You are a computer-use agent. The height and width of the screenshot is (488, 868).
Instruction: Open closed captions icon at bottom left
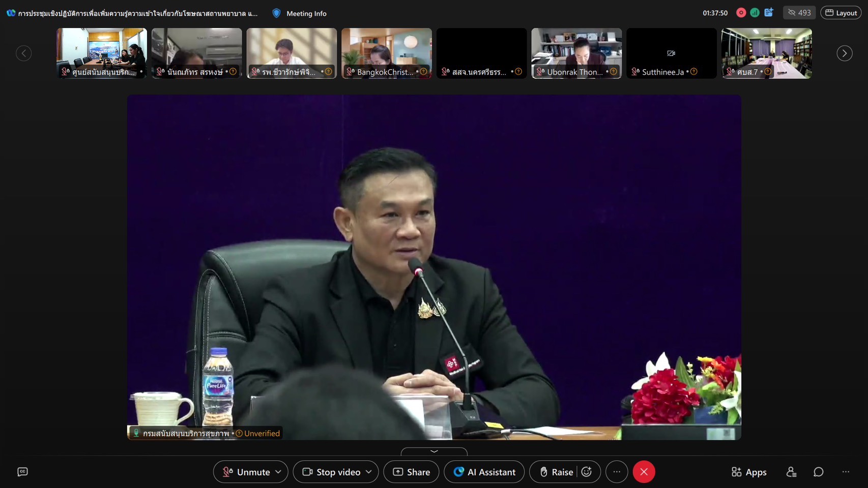22,472
